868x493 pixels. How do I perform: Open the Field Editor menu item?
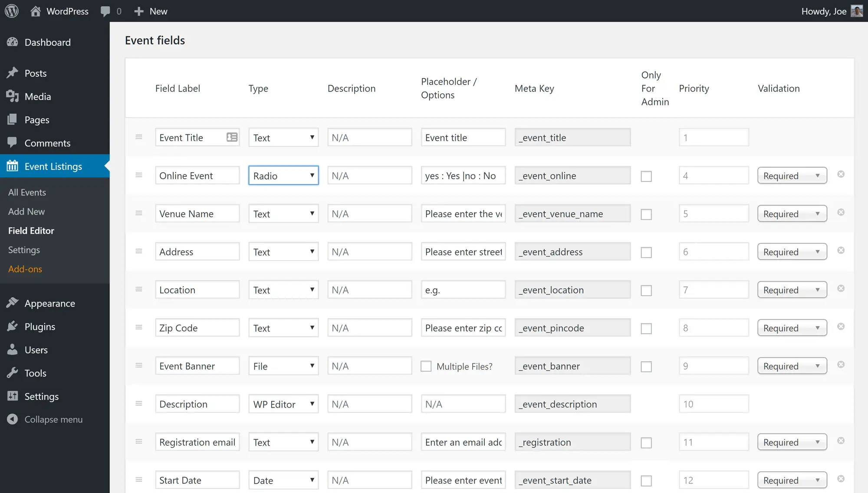(x=31, y=230)
